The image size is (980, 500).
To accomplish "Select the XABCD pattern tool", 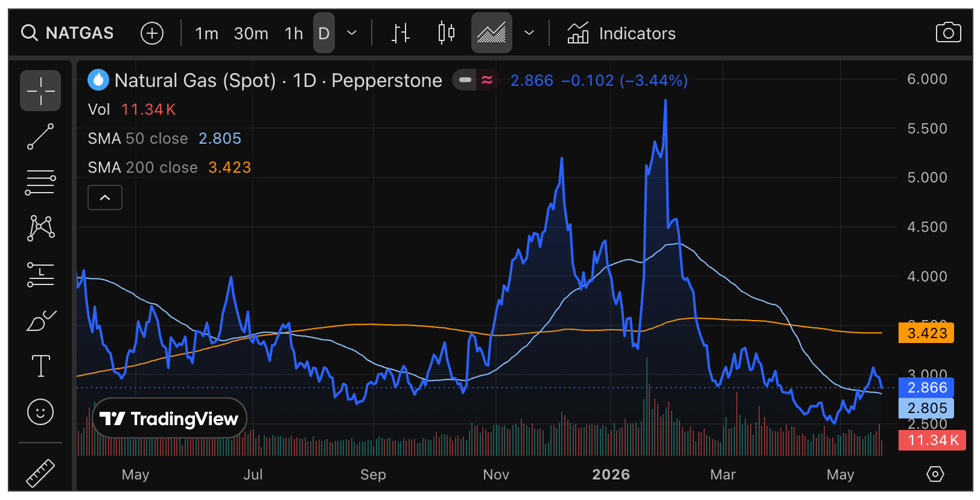I will tap(40, 228).
